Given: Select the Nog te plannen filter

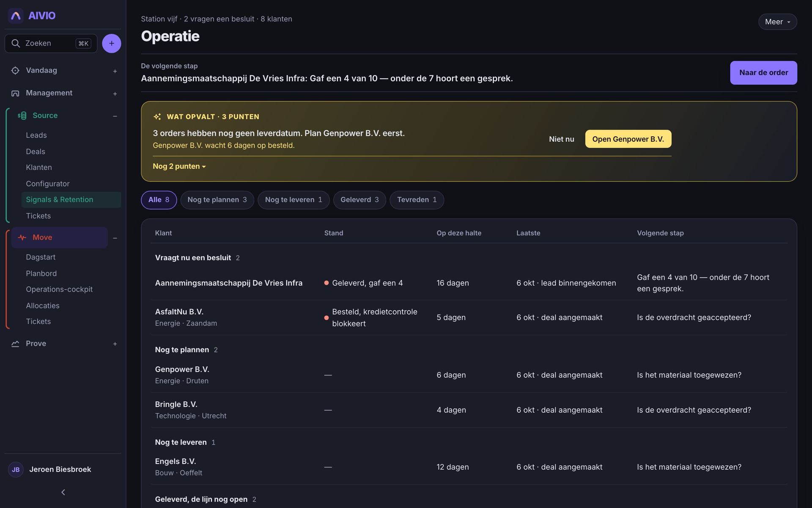Looking at the screenshot, I should coord(217,200).
